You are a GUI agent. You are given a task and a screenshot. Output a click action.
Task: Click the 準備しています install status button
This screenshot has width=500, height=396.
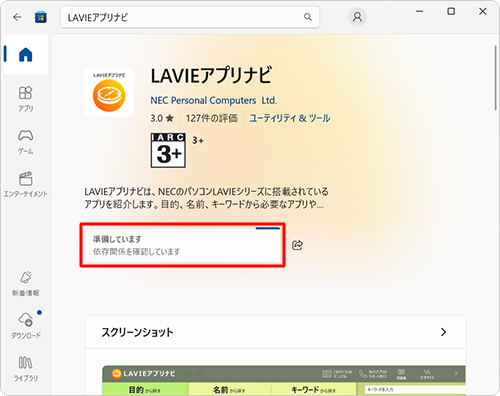(182, 245)
